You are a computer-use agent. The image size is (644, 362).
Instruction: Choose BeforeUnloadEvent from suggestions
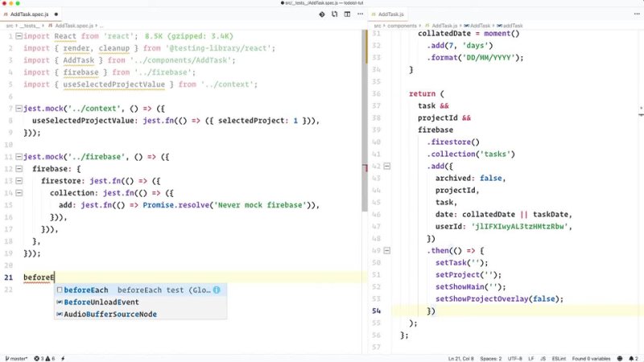(x=140, y=302)
